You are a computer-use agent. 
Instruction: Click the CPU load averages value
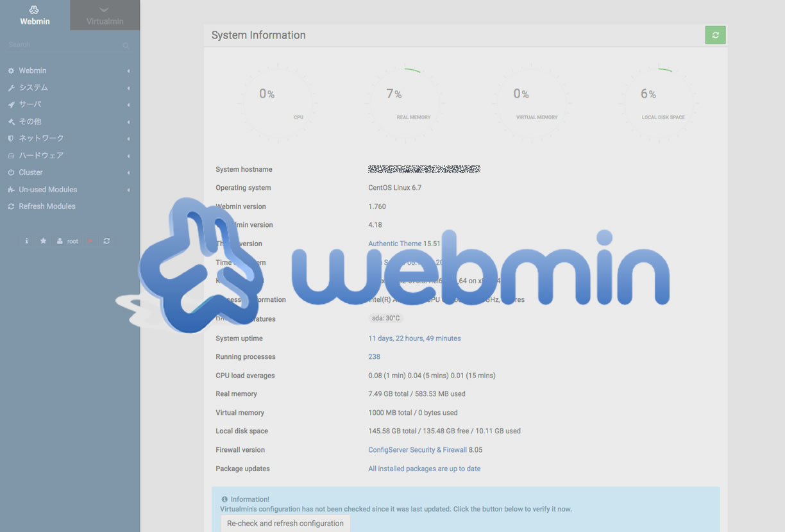pyautogui.click(x=432, y=376)
